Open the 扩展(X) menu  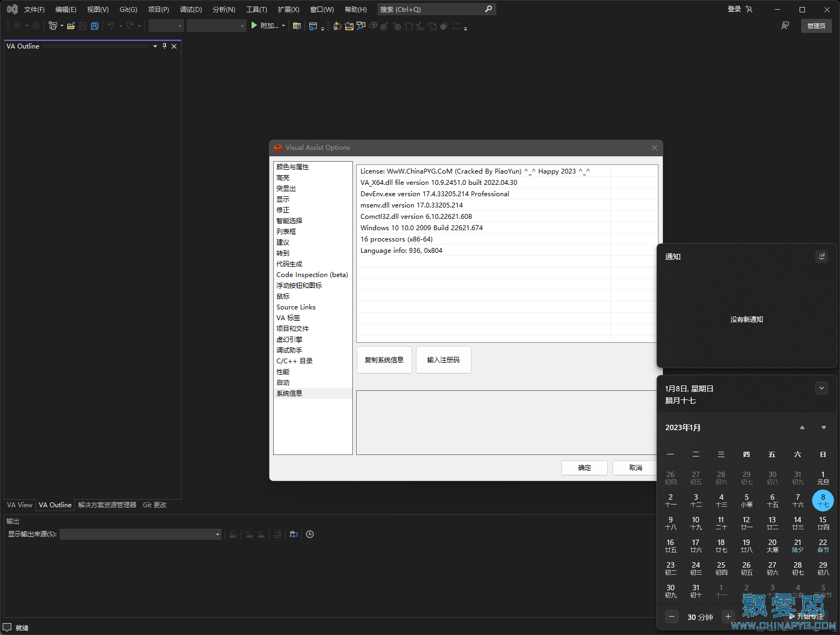click(289, 9)
